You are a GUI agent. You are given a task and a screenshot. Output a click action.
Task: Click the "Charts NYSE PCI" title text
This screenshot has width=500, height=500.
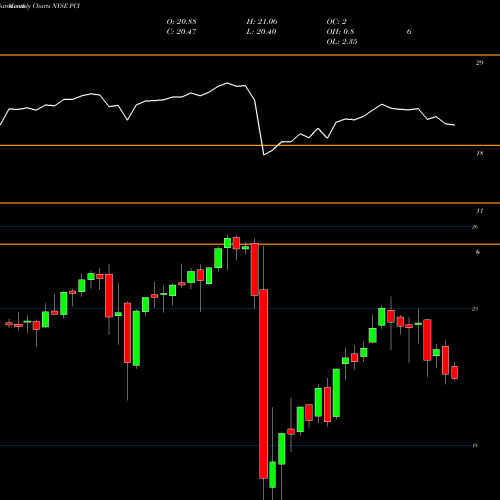[x=56, y=6]
